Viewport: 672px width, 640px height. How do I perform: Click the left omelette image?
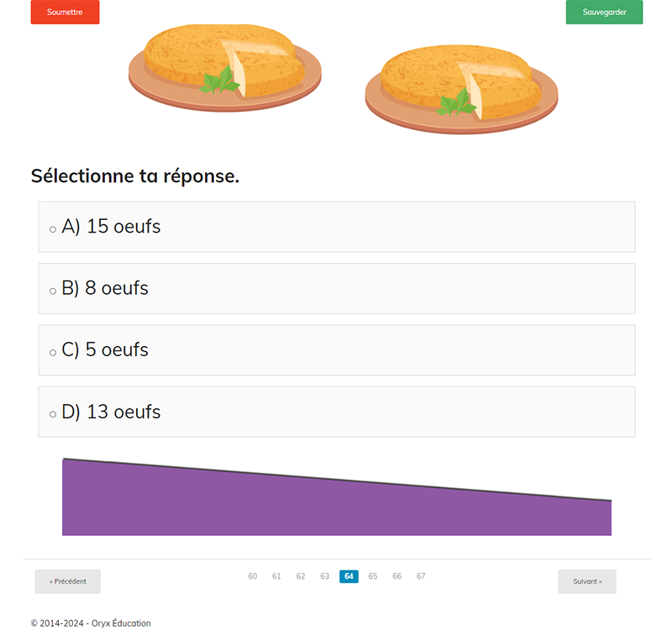pos(224,67)
